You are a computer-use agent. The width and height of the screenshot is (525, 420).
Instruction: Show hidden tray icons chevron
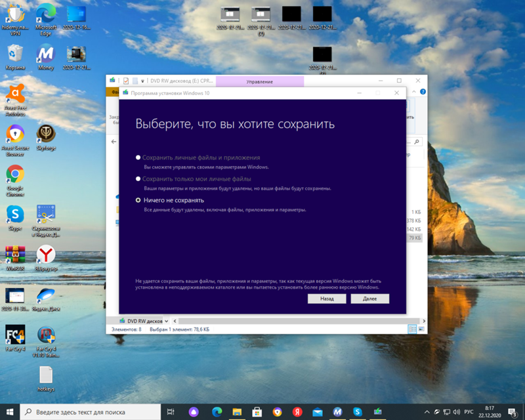[x=427, y=412]
